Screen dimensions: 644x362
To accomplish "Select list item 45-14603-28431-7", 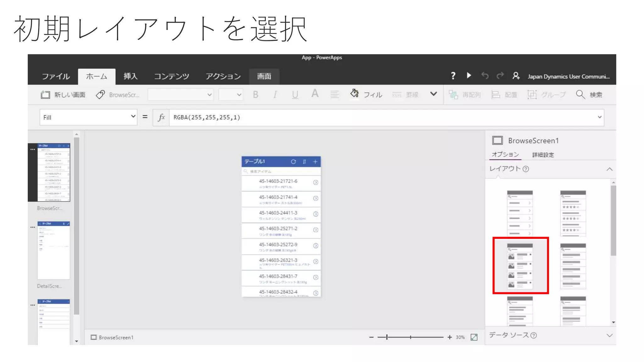I will click(x=281, y=278).
